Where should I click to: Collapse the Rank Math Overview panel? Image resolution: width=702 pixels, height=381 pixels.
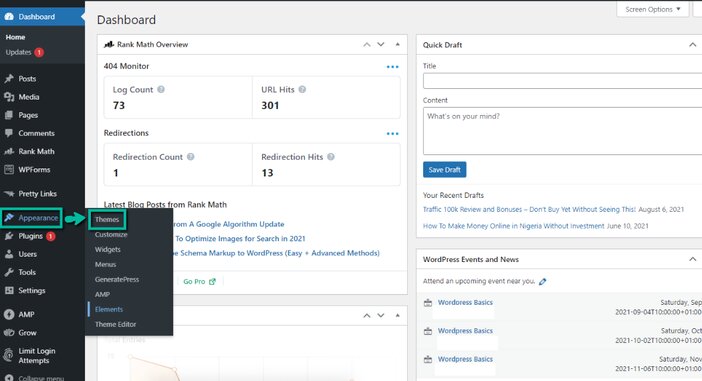(398, 44)
